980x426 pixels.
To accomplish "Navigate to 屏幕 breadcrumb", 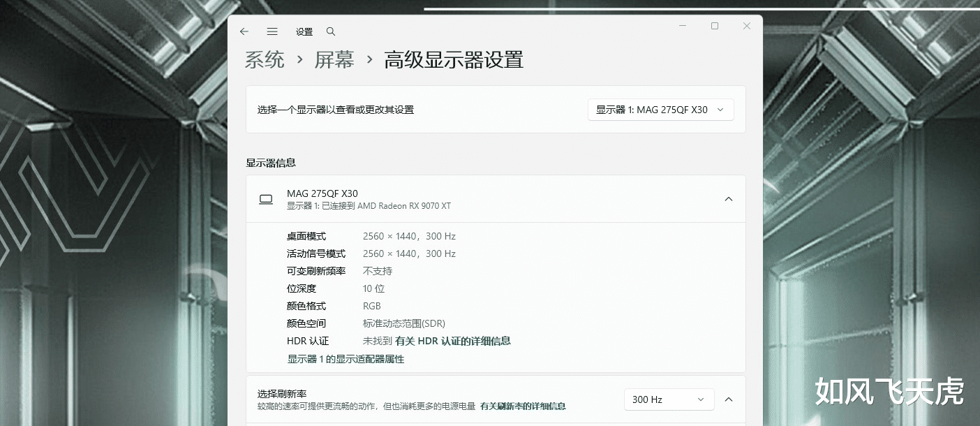I will [x=334, y=60].
